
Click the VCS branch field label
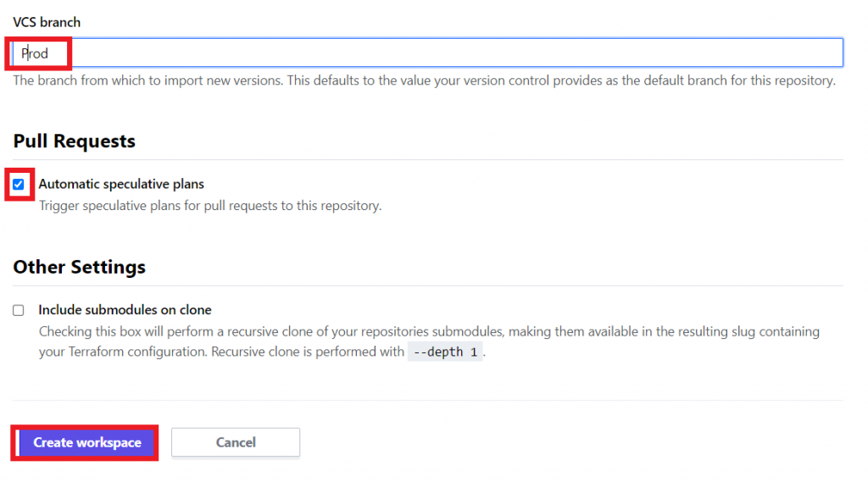(47, 21)
